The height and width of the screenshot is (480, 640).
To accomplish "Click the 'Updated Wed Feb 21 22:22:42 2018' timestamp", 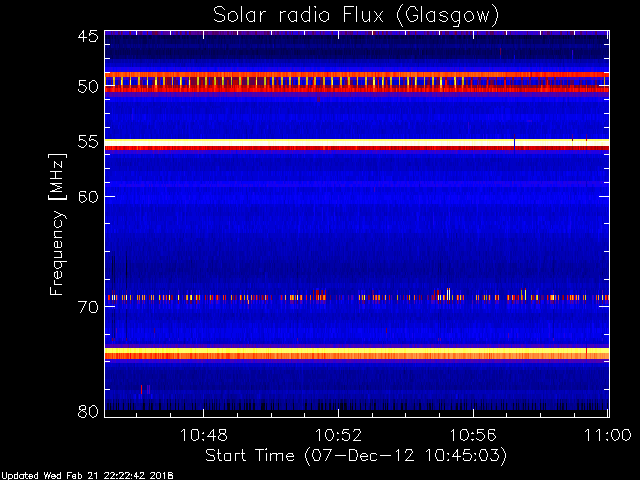I will click(87, 476).
